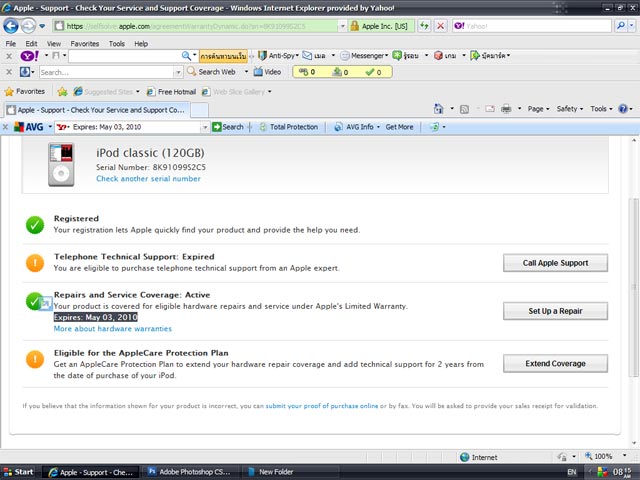The height and width of the screenshot is (480, 640).
Task: Click the EN language indicator in tray
Action: 571,472
